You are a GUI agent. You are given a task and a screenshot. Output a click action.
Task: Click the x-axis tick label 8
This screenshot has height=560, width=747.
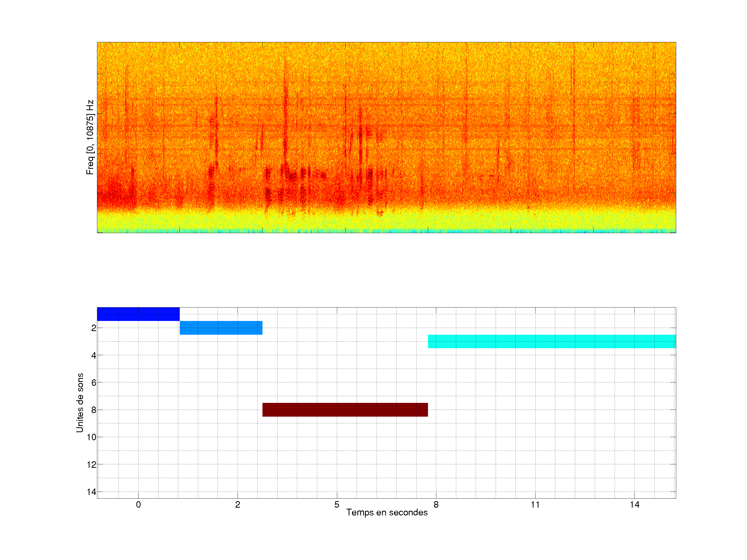(x=436, y=505)
